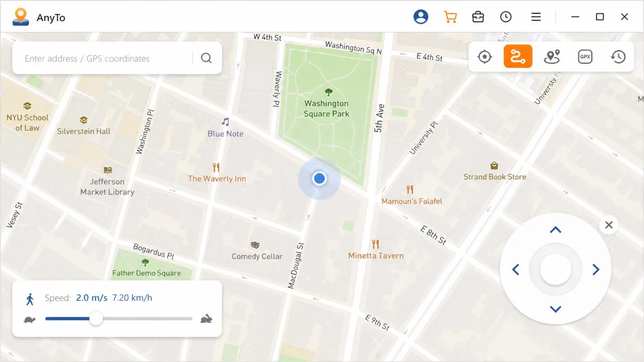
Task: Open the history clock icon in title bar
Action: 506,17
